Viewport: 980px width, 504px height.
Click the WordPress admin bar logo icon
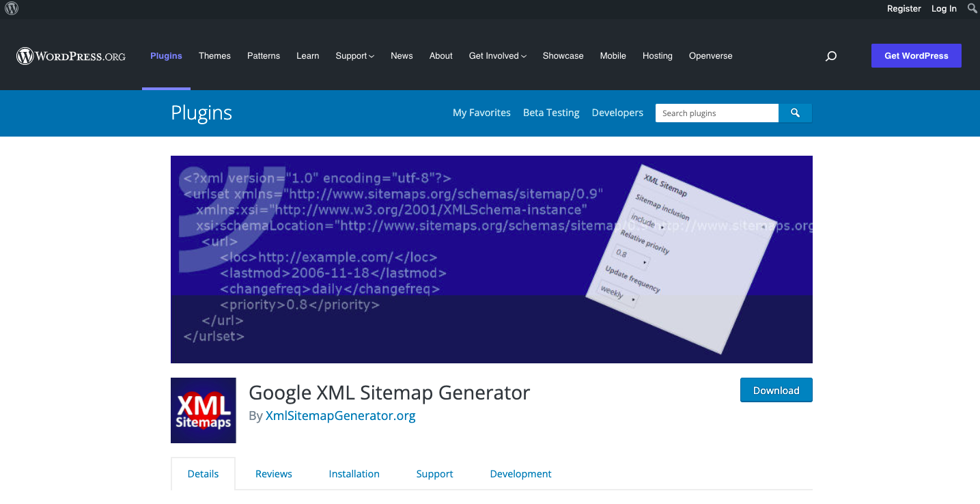(x=12, y=9)
